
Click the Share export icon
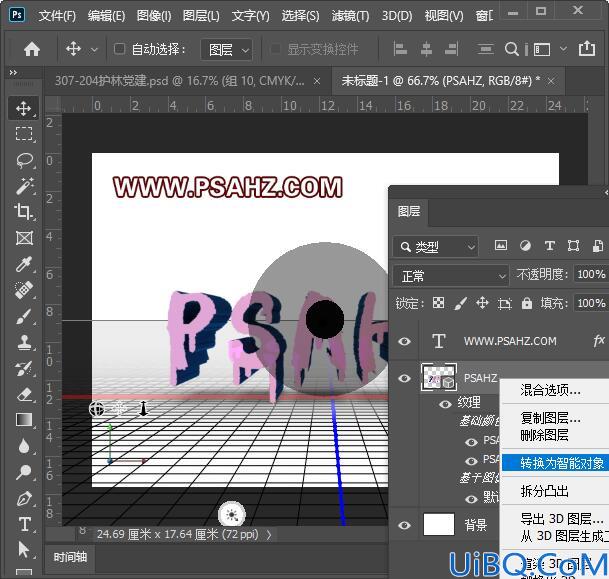[x=587, y=49]
